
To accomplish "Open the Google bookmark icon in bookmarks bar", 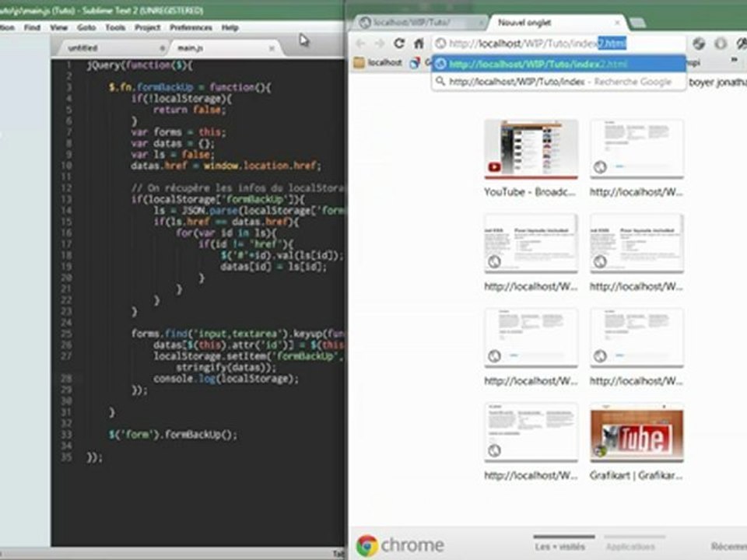I will (415, 62).
